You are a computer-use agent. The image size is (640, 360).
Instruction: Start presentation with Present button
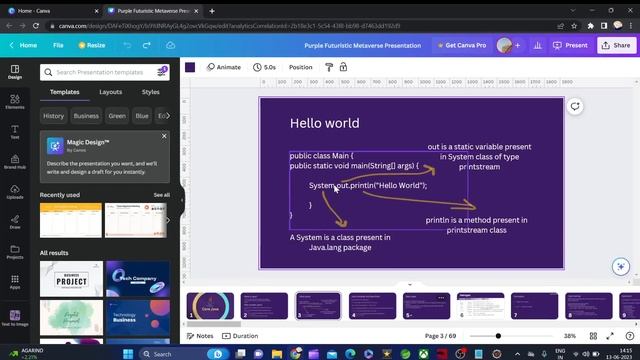tap(570, 45)
